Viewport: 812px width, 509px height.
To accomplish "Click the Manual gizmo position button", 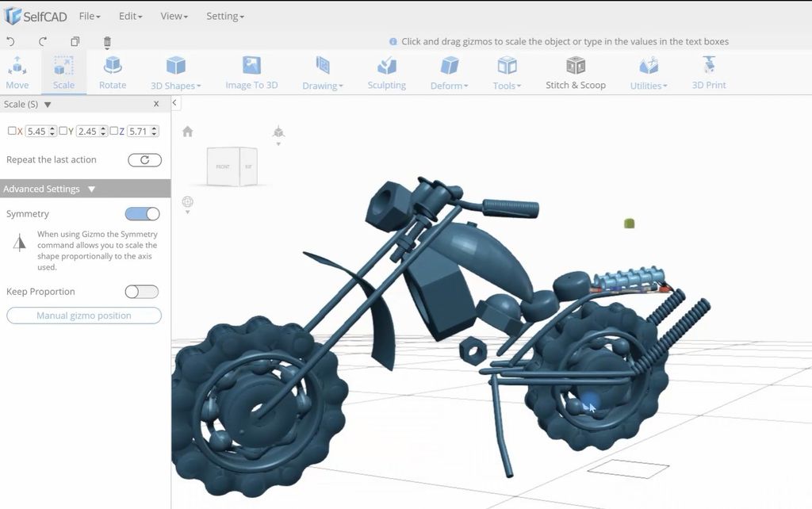I will coord(83,316).
